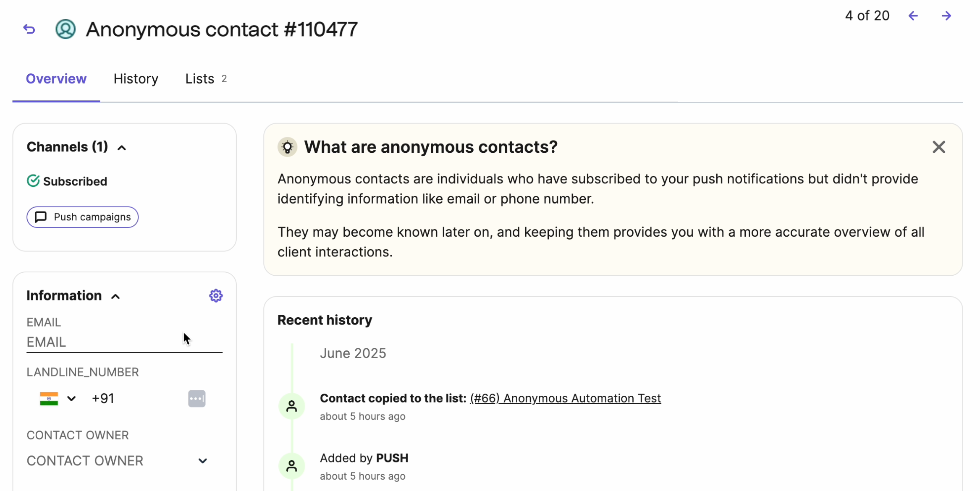980x491 pixels.
Task: Open the Anonymous Automation Test list link
Action: [x=565, y=398]
